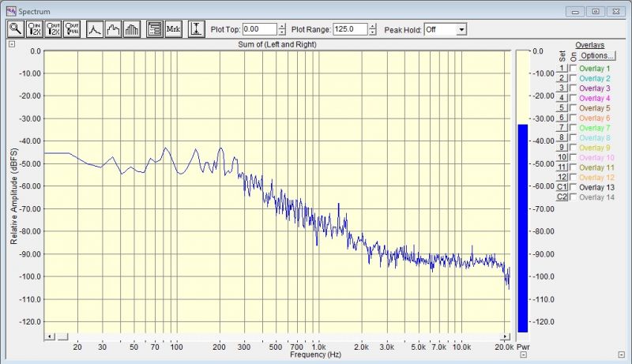The height and width of the screenshot is (364, 632).
Task: Enable the Overlay 14 checkbox
Action: tap(573, 197)
